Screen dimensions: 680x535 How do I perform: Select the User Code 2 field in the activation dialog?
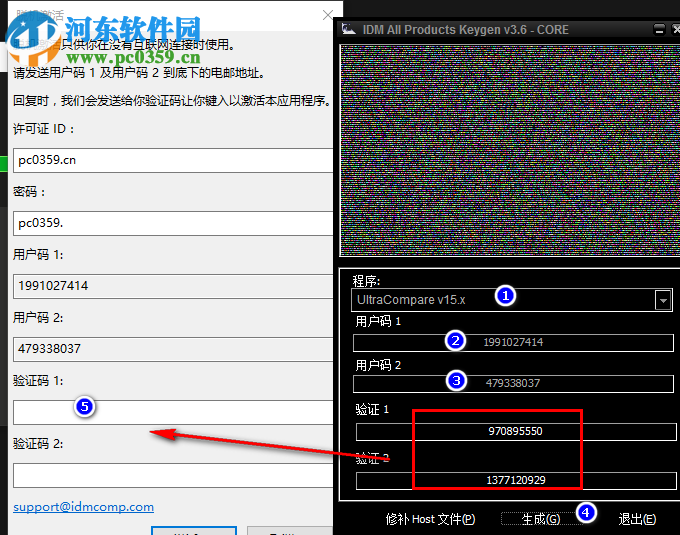173,349
